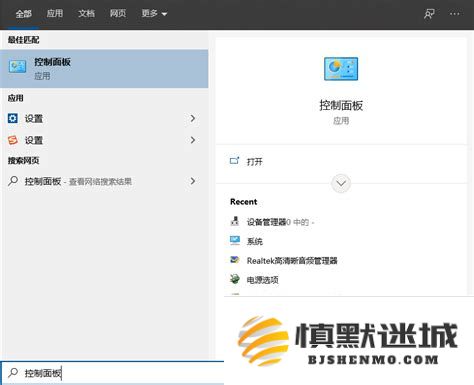Click the open-window icon beside 打开
This screenshot has height=385, width=474.
235,161
